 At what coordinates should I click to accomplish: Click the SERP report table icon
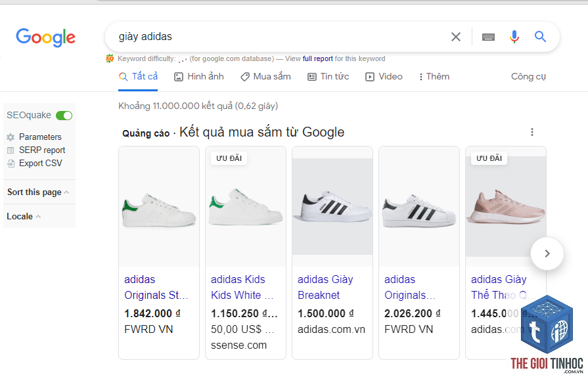pos(11,150)
